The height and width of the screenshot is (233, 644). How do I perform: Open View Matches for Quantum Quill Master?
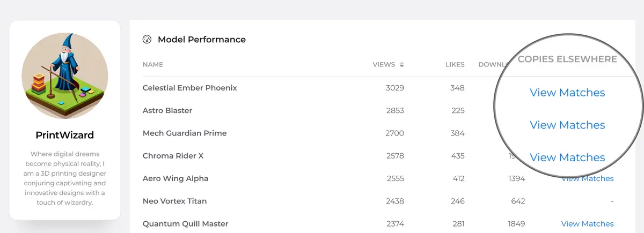coord(587,223)
